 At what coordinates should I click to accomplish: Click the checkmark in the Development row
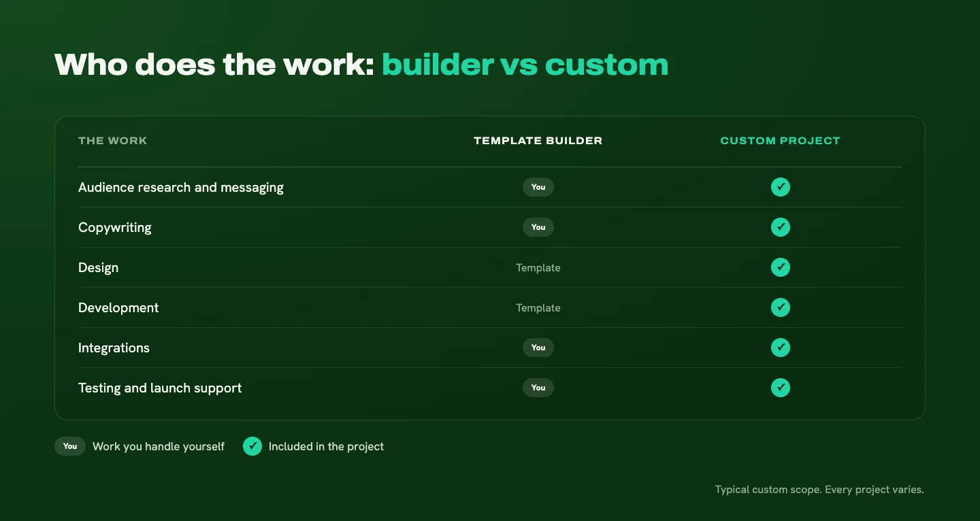781,307
